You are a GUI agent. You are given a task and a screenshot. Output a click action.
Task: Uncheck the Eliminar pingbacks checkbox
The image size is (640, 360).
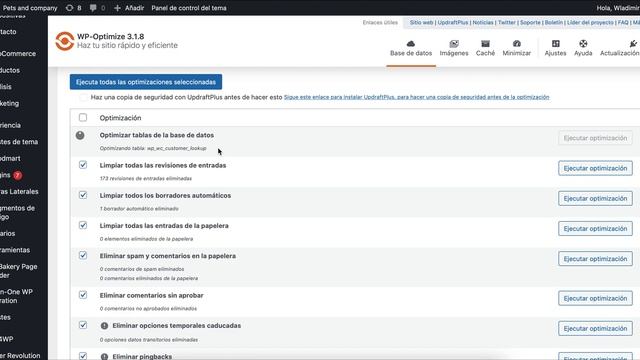[83, 356]
